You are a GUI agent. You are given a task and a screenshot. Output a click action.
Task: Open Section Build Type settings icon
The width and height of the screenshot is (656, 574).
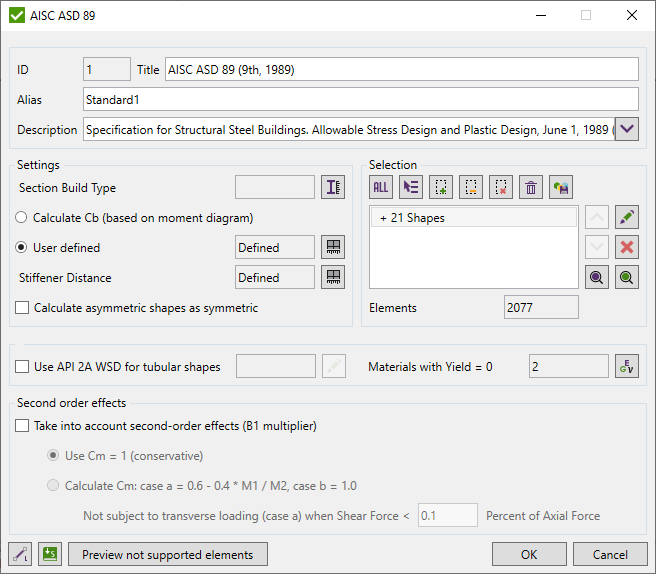[333, 187]
